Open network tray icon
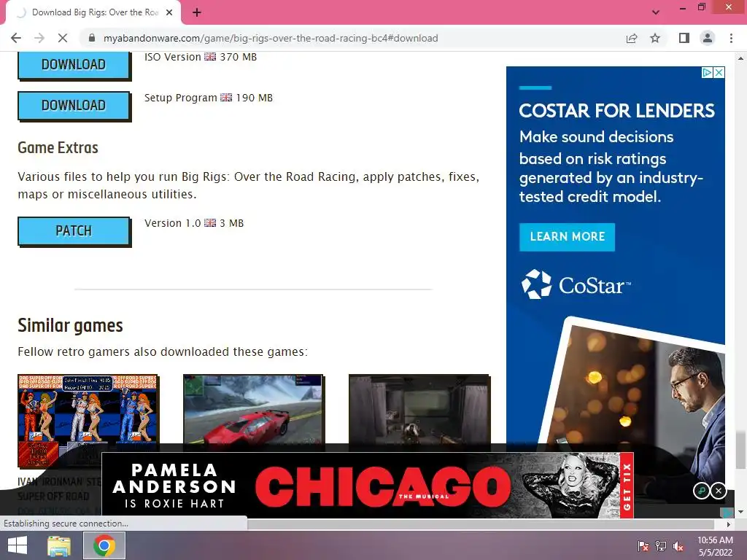Image resolution: width=747 pixels, height=560 pixels. coord(661,545)
